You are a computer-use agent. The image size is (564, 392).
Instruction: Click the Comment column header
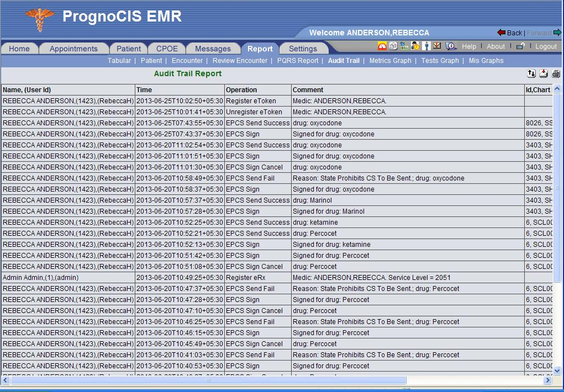coord(408,89)
